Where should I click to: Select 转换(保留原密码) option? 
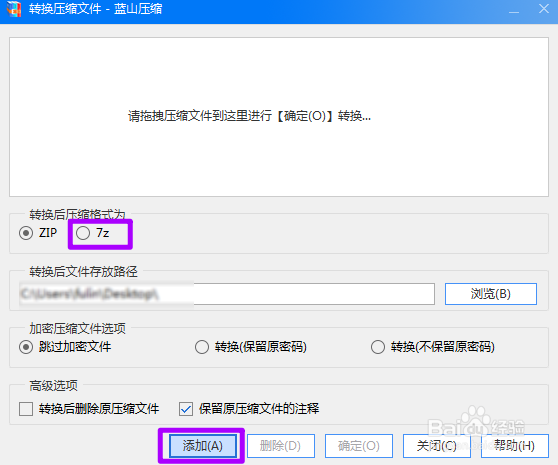pyautogui.click(x=202, y=347)
